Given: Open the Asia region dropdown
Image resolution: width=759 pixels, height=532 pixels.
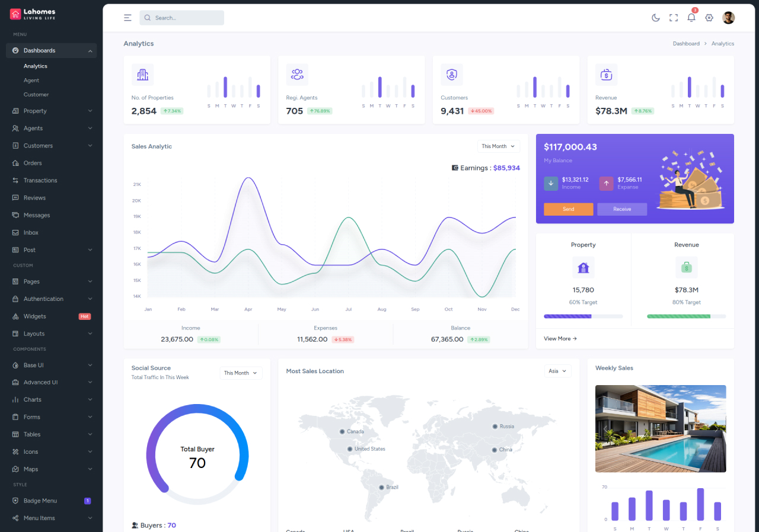Looking at the screenshot, I should coord(558,371).
